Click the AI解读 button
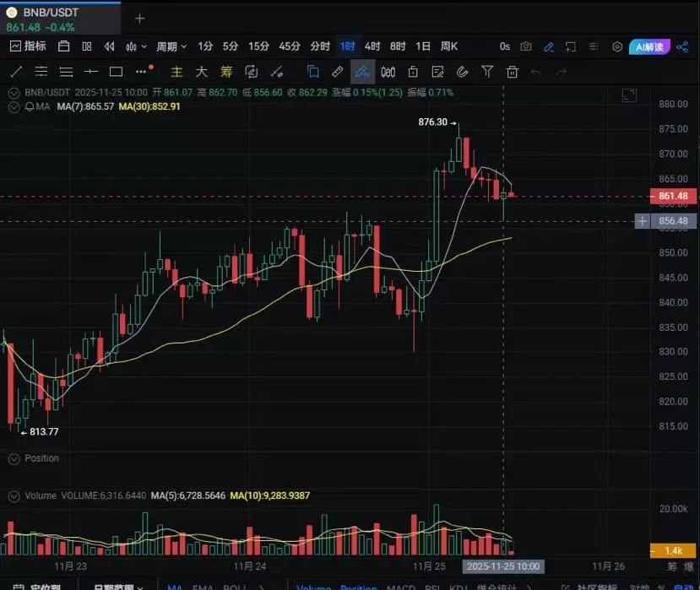 click(x=649, y=47)
